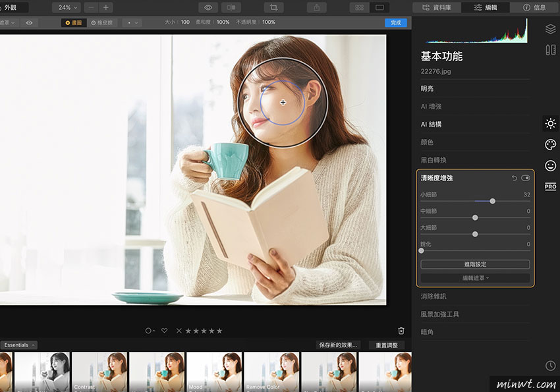
Task: Reset the 清晰度增強 filter with undo arrow
Action: point(514,178)
